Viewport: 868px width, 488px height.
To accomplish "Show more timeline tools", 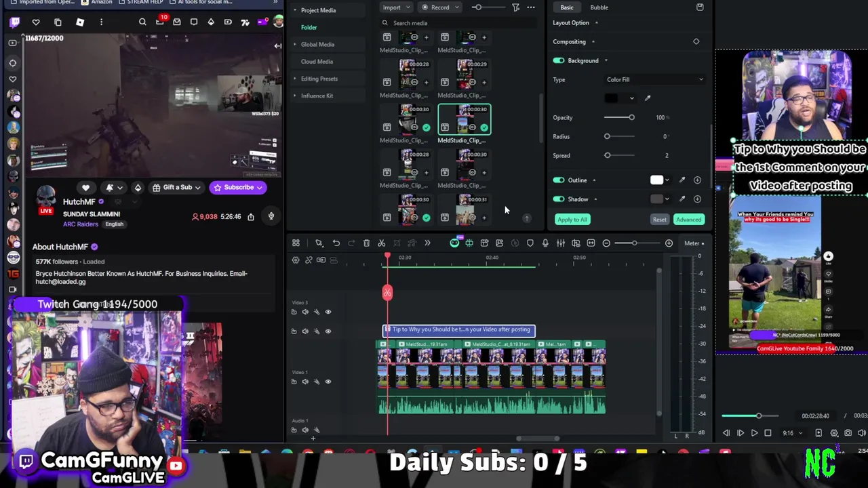I will click(427, 243).
